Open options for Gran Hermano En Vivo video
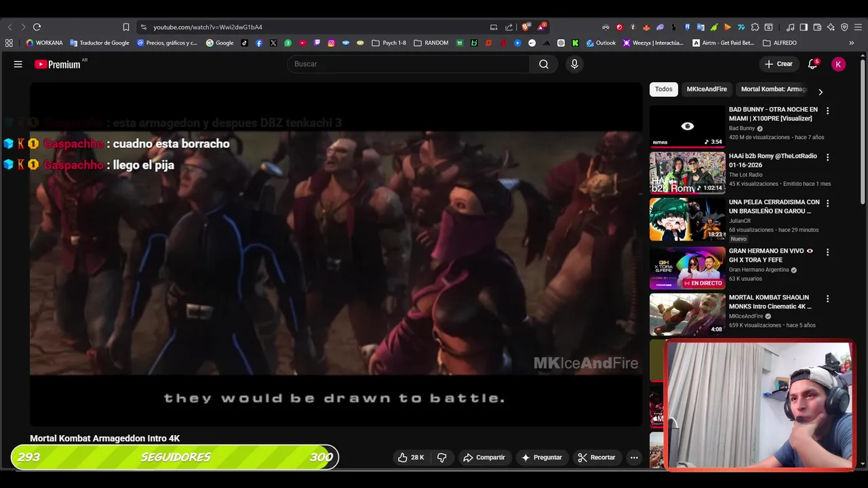 (x=827, y=252)
